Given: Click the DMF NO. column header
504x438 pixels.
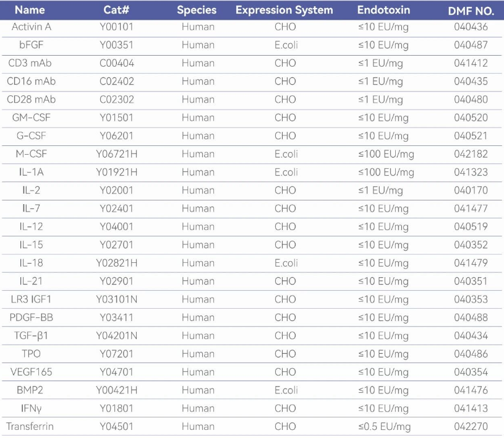Looking at the screenshot, I should tap(470, 11).
